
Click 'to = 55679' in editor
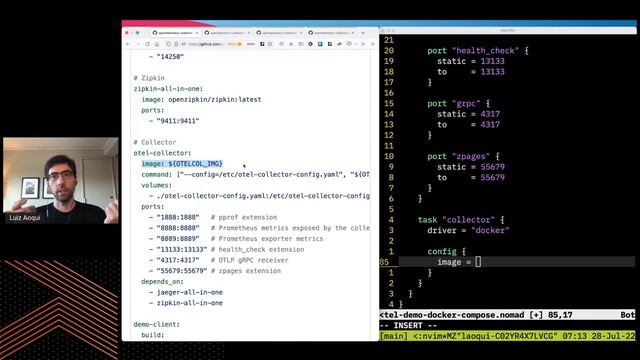click(471, 178)
